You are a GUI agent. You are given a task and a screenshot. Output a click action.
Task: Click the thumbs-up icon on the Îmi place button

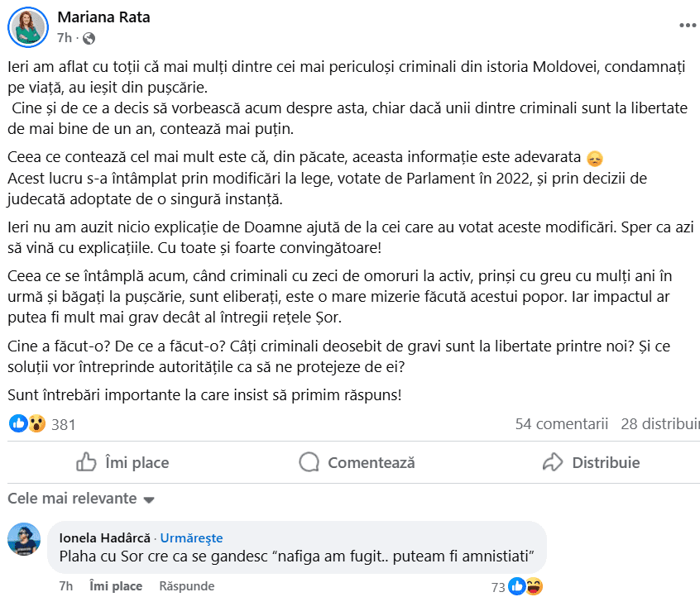(86, 462)
